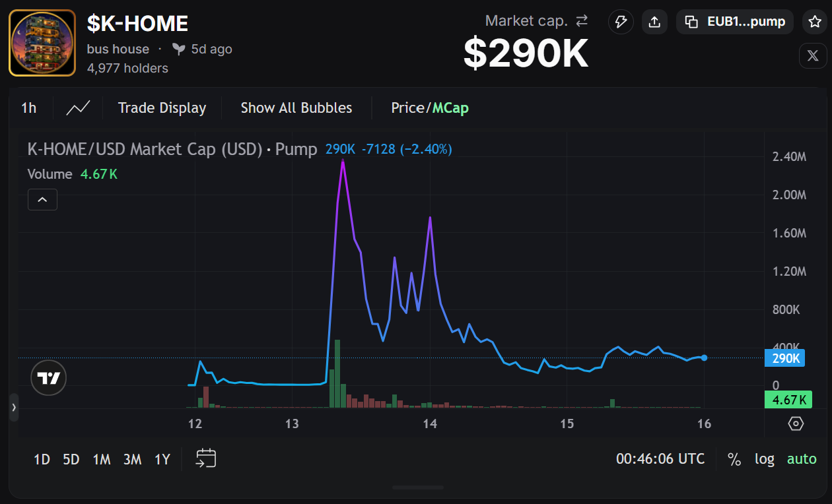Click the TradingView logo on chart
The height and width of the screenshot is (504, 832).
click(x=49, y=378)
